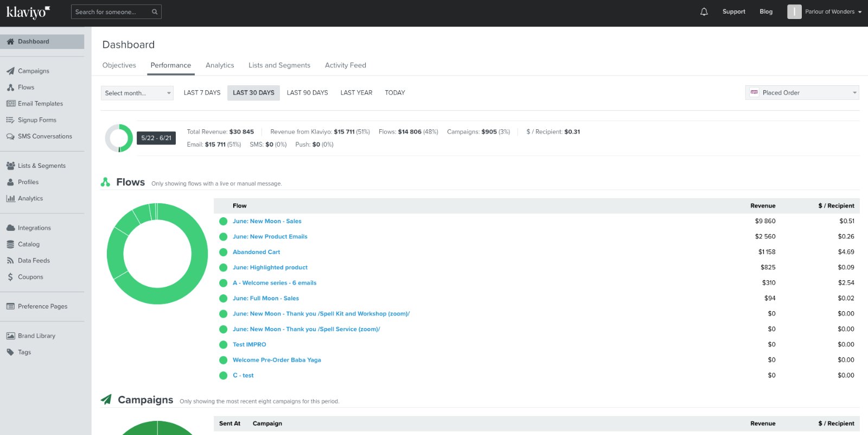Click the Parlour of Wonders account avatar
868x435 pixels.
(794, 12)
